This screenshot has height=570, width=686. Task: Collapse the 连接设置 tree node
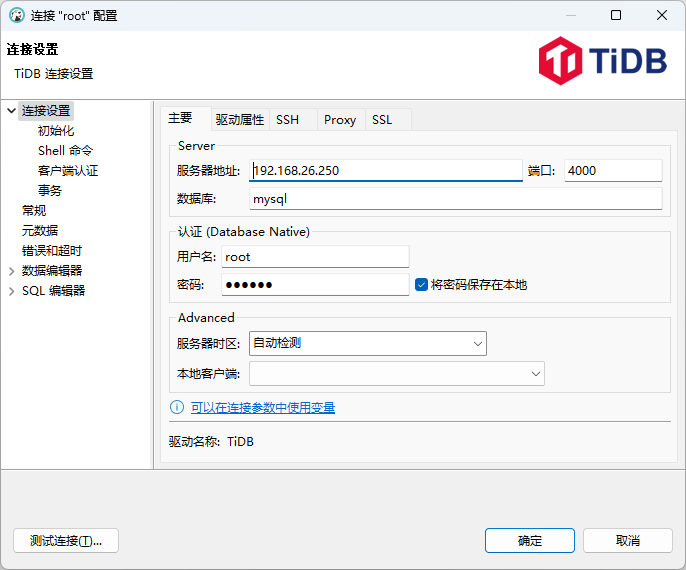tap(12, 111)
